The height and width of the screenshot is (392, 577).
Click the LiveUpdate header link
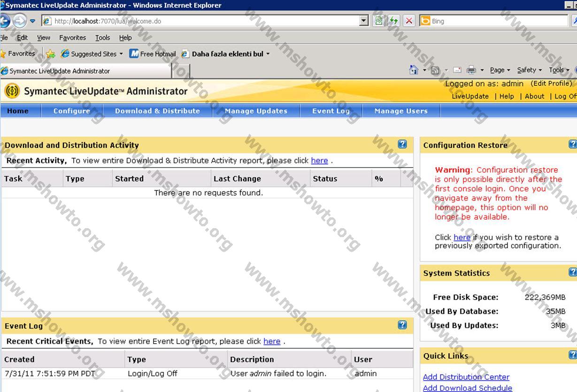[x=470, y=96]
